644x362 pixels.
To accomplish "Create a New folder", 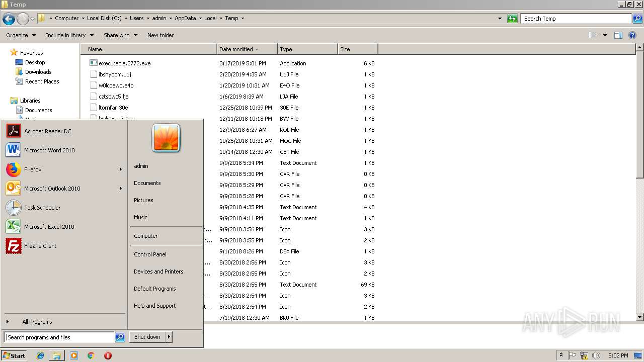I will tap(160, 35).
